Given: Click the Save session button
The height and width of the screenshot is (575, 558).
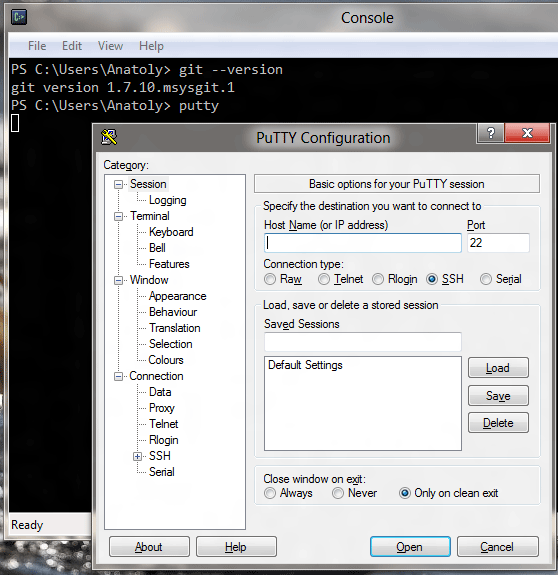Looking at the screenshot, I should [498, 396].
